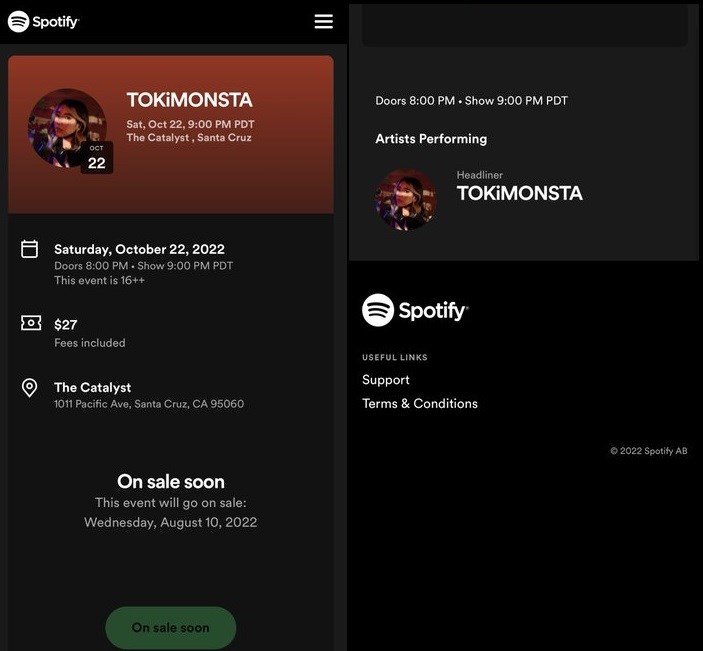The width and height of the screenshot is (703, 651).
Task: Click the ticket icon next to $27
Action: (x=31, y=322)
